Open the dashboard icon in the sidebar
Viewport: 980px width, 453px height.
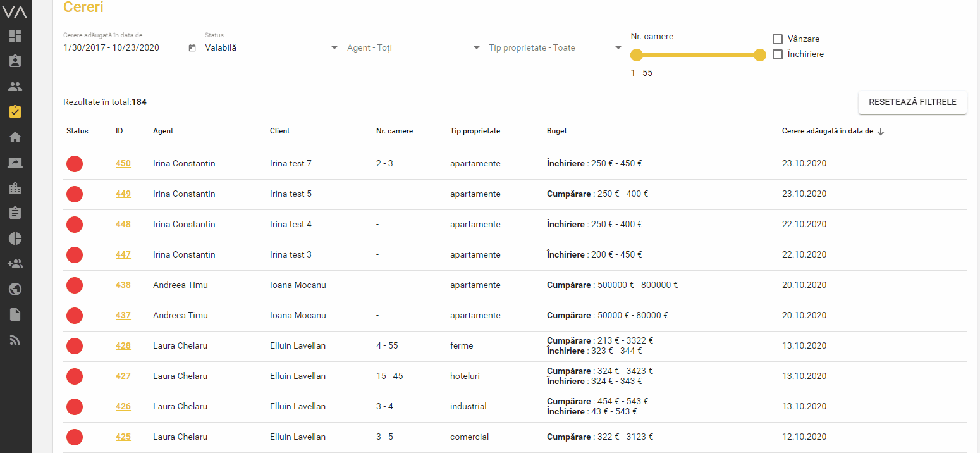pyautogui.click(x=15, y=36)
